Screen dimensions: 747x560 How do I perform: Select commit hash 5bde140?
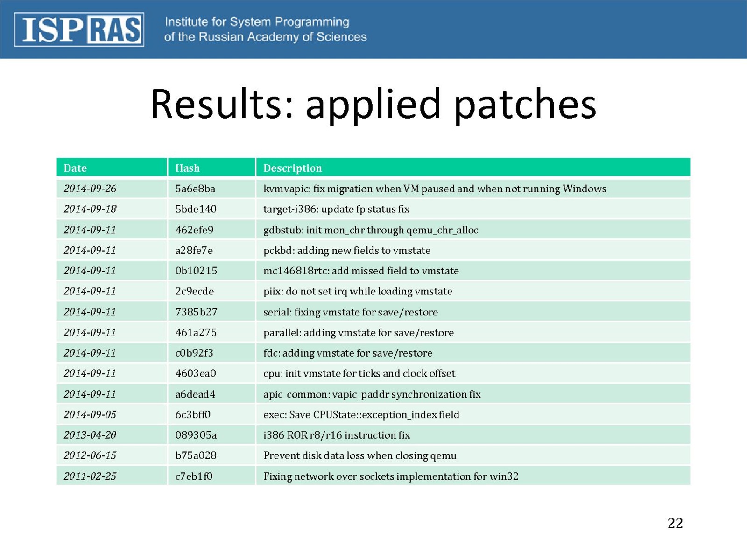point(196,209)
